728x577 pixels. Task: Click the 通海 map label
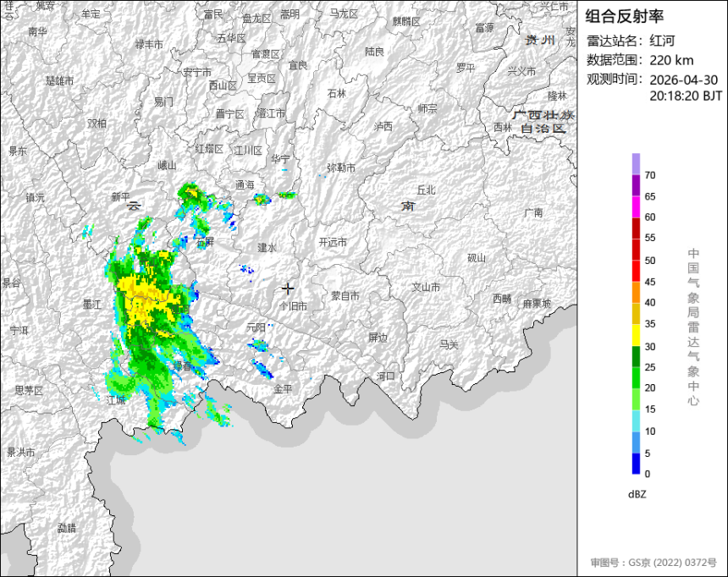click(245, 185)
